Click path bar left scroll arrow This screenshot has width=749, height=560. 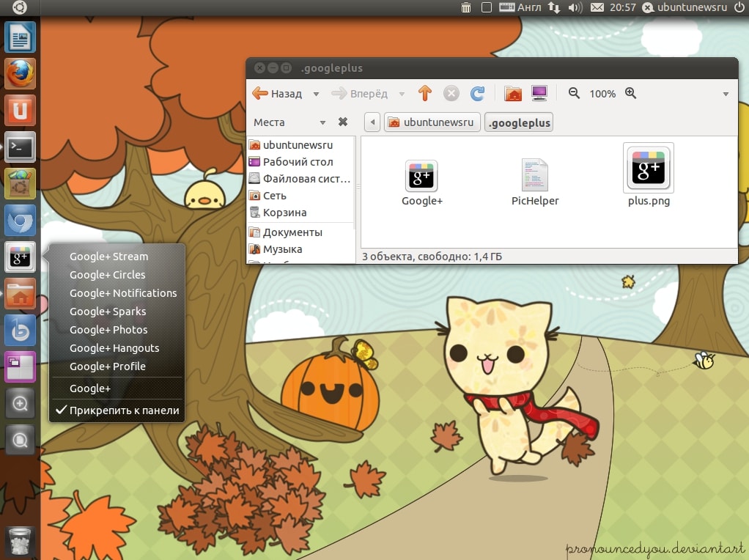click(372, 122)
